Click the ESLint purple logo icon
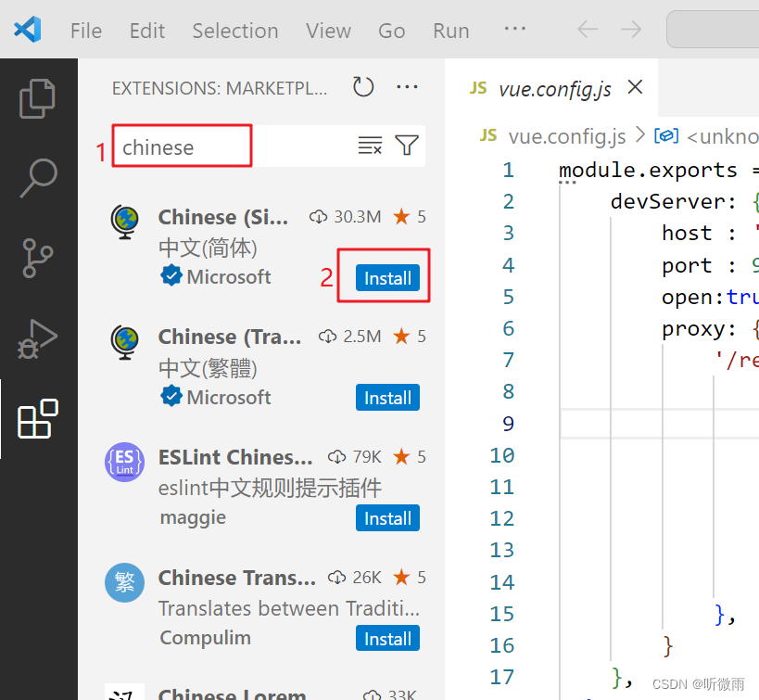 pos(125,462)
